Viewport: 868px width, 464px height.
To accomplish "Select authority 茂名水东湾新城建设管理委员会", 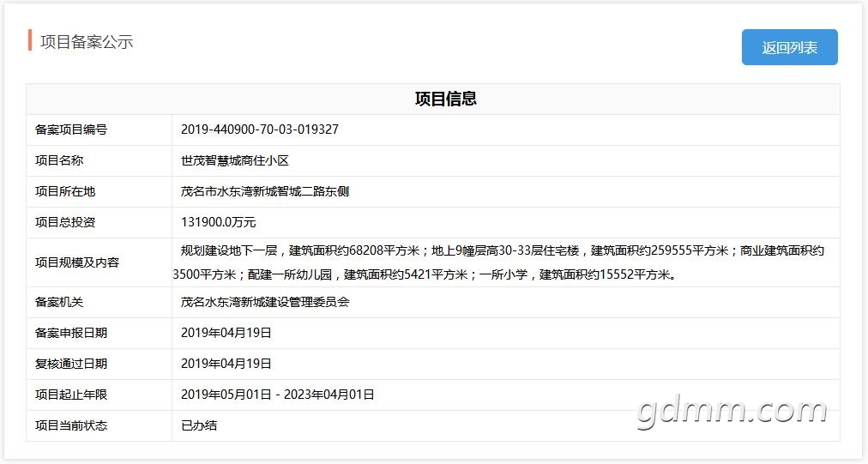I will [265, 302].
